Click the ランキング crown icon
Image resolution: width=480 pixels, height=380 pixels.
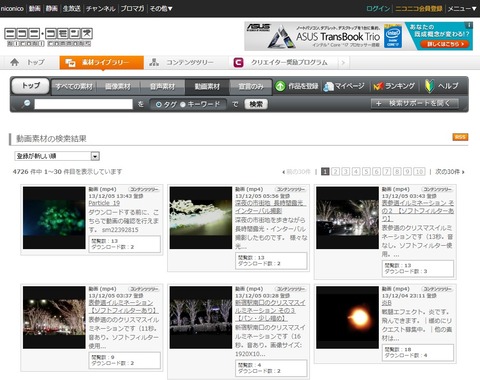[378, 86]
